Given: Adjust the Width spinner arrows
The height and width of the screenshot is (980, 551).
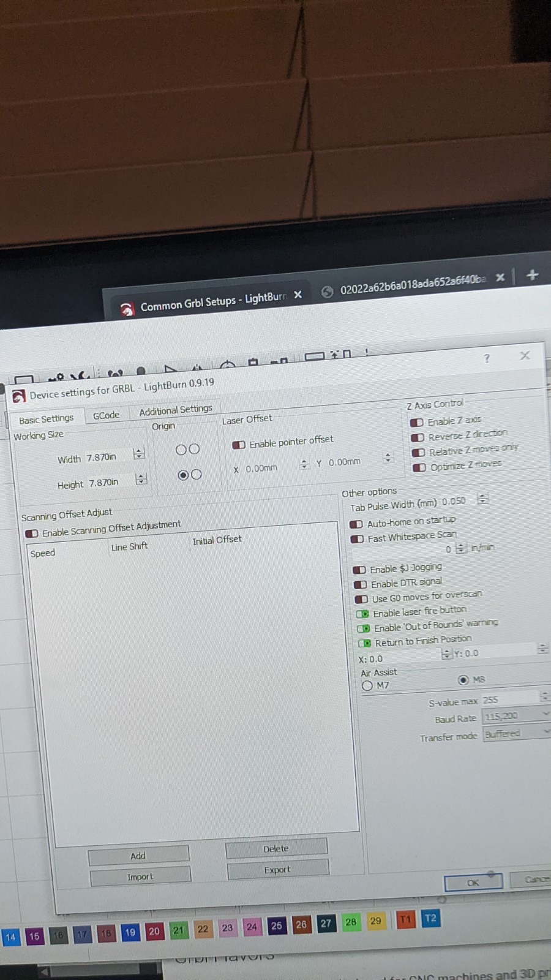Looking at the screenshot, I should (x=139, y=453).
